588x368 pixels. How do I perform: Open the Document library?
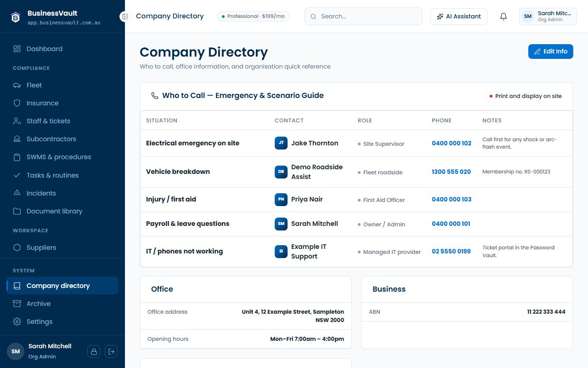(62, 211)
